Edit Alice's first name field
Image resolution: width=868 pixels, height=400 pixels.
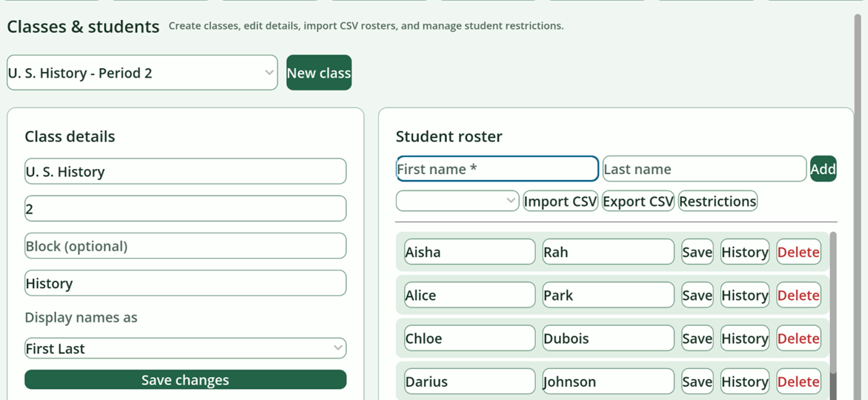click(x=469, y=295)
